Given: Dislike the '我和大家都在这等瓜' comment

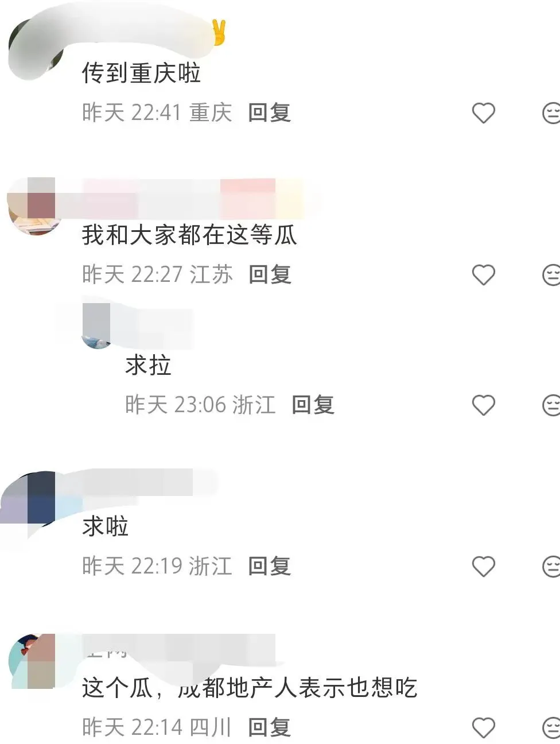Looking at the screenshot, I should [x=551, y=274].
